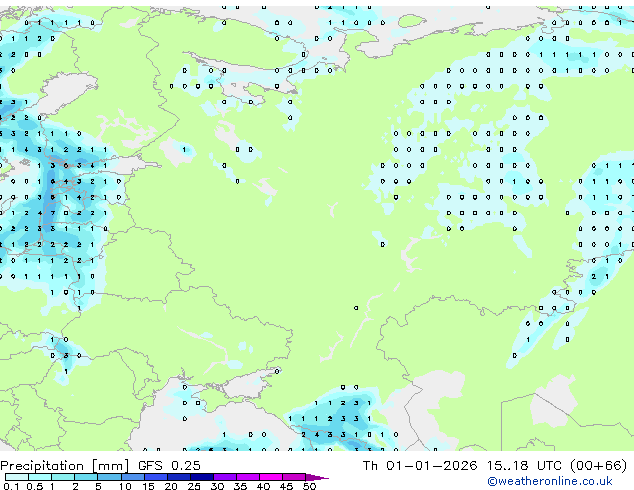Image resolution: width=634 pixels, height=490 pixels.
Task: Select the legend swatch between 15 and 20
Action: 155,477
